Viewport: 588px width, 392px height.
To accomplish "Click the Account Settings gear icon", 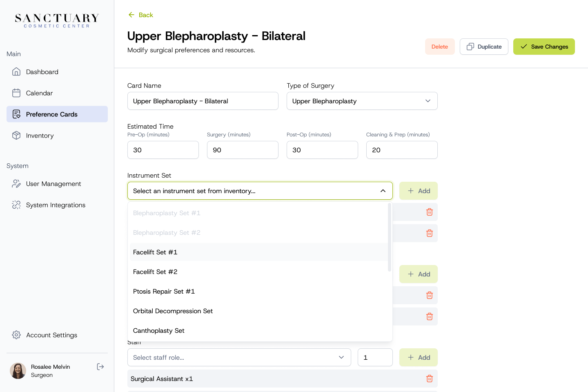I will coord(16,335).
